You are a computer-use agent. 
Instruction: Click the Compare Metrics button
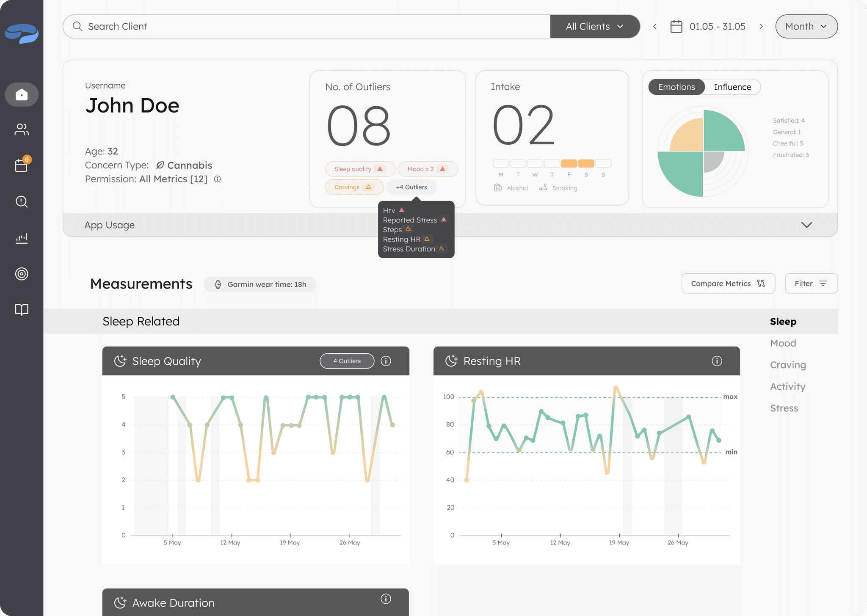click(x=728, y=283)
